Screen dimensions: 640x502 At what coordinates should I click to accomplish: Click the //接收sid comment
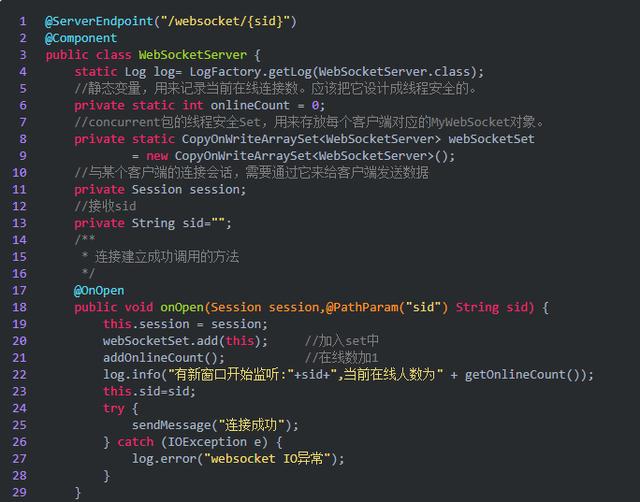[x=105, y=206]
